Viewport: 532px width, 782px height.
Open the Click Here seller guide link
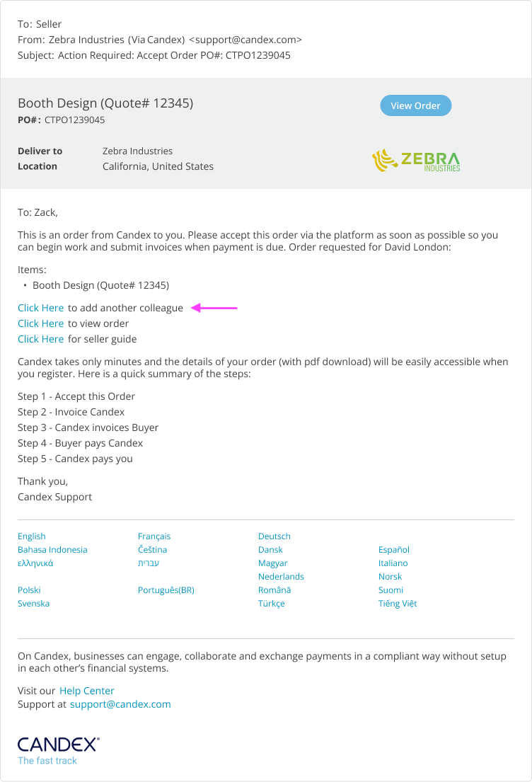click(x=41, y=339)
